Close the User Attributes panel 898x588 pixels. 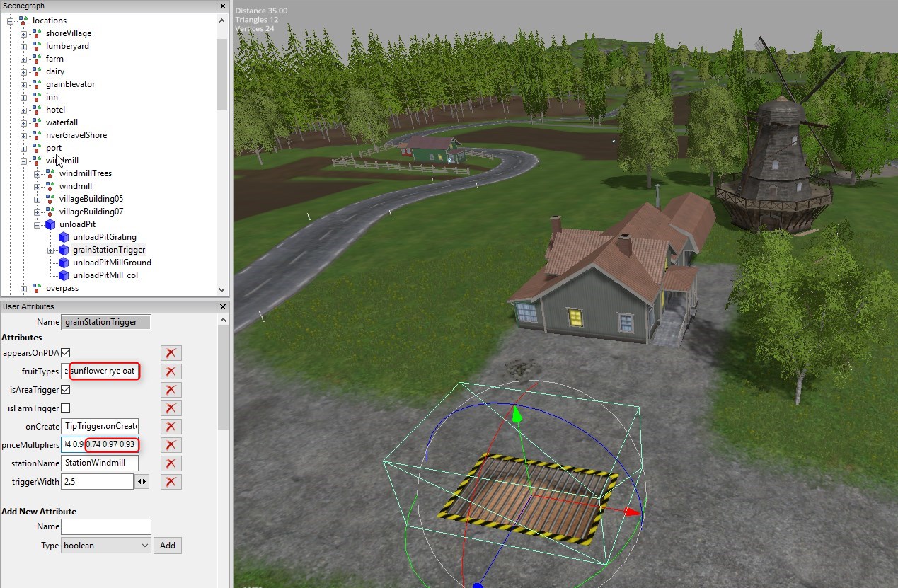point(224,306)
